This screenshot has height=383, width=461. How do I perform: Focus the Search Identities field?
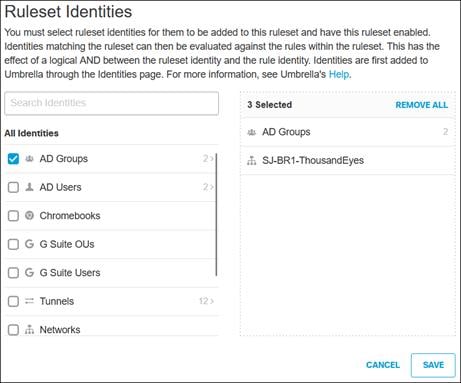pyautogui.click(x=112, y=103)
